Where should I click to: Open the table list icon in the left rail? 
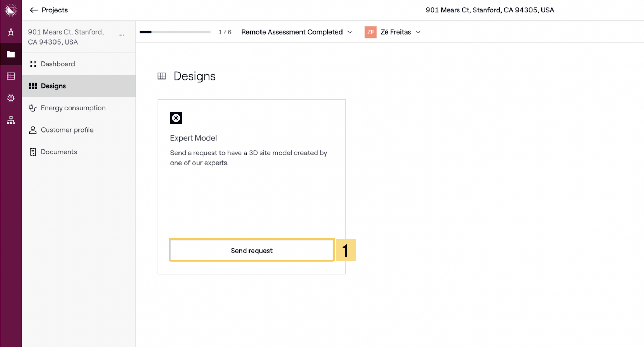[11, 76]
